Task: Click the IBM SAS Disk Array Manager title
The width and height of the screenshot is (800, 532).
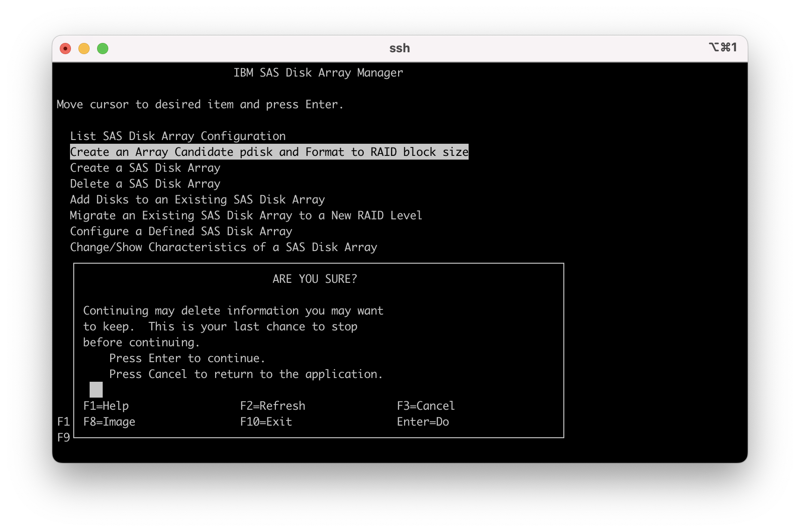Action: coord(318,73)
